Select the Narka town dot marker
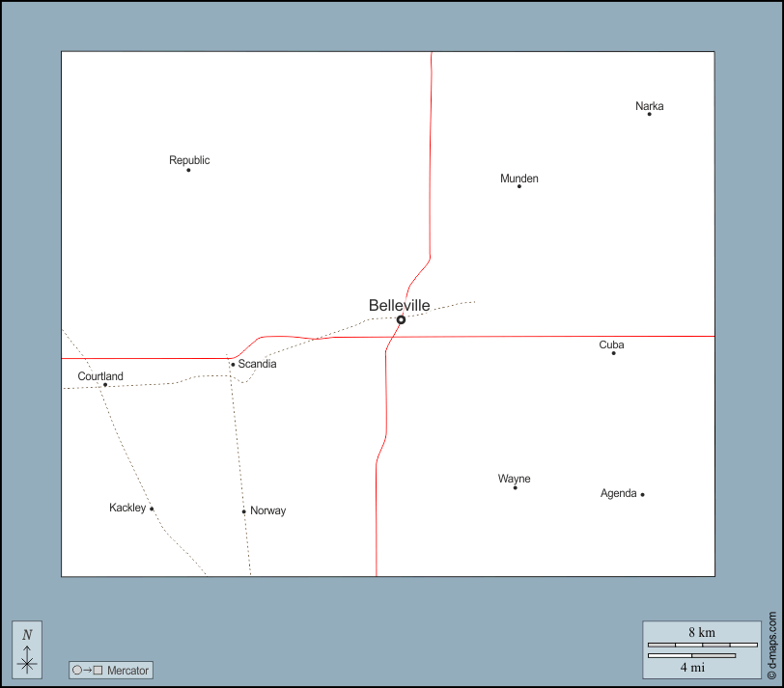Screen dimensions: 784x688 pyautogui.click(x=649, y=114)
